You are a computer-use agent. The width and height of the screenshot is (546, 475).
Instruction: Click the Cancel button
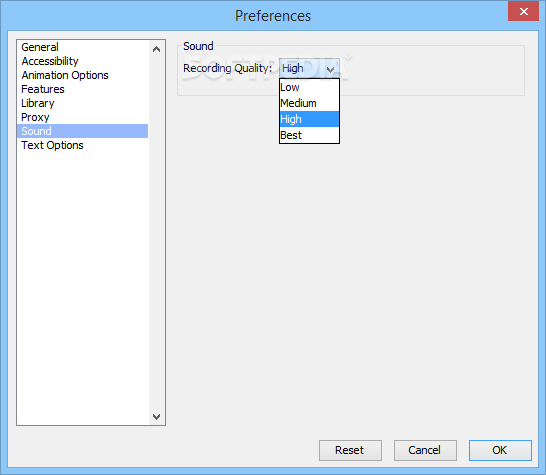(x=425, y=450)
